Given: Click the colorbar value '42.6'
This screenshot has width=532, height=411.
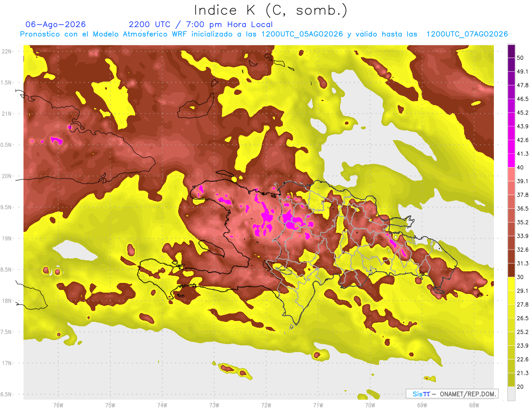Looking at the screenshot, I should click(523, 141).
